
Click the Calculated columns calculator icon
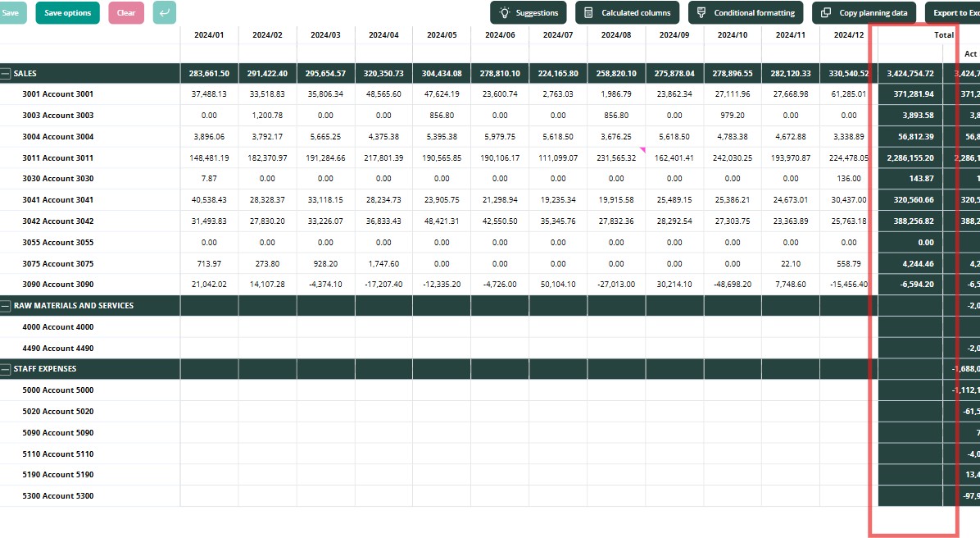coord(589,12)
